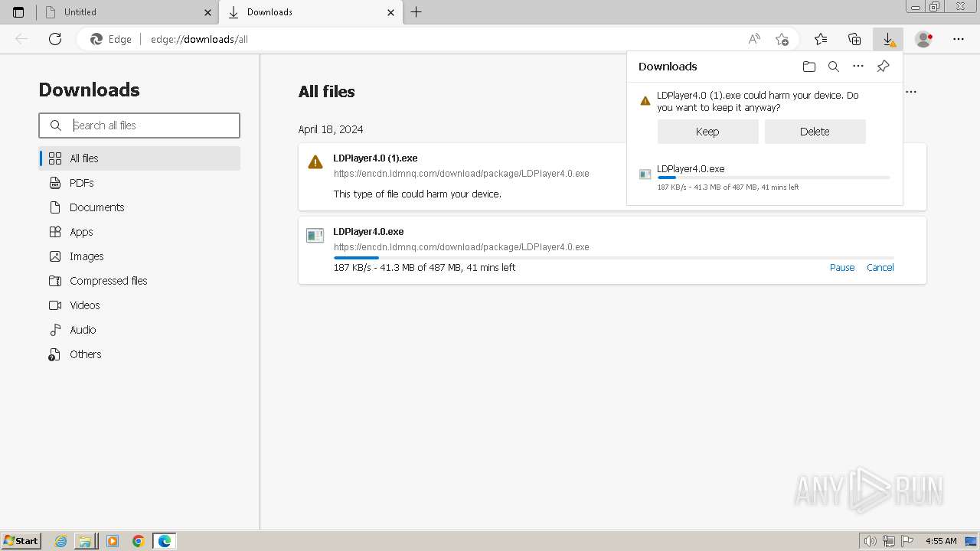Viewport: 980px width, 551px height.
Task: Open More options in Downloads popup
Action: click(x=858, y=67)
